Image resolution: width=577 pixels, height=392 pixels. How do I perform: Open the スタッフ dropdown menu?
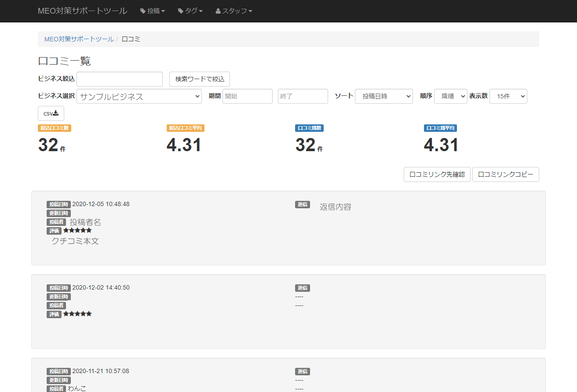pyautogui.click(x=234, y=11)
